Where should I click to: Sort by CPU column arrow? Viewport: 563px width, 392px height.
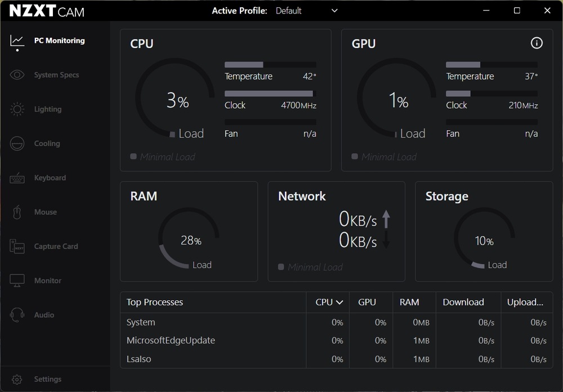(339, 302)
